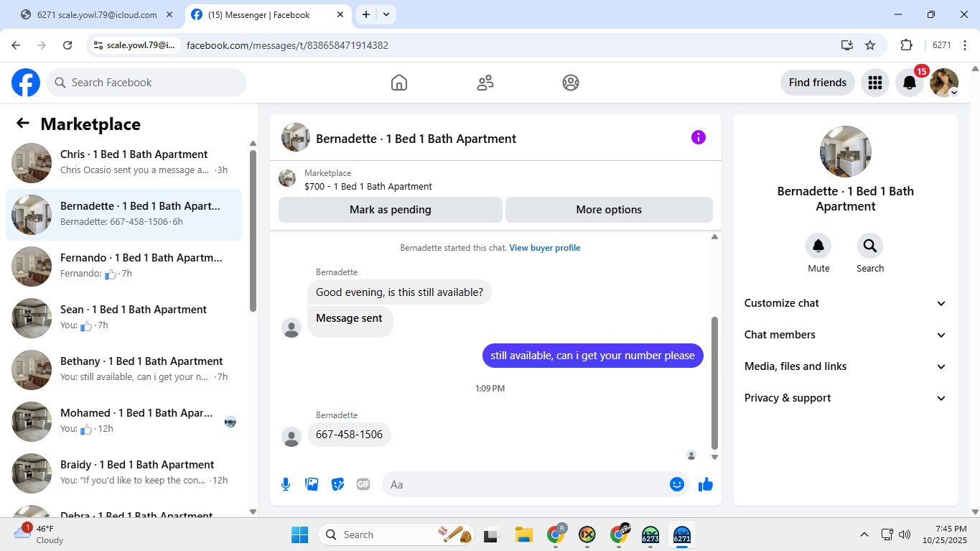Open the 6271 browser profile button
The image size is (980, 551).
click(942, 45)
